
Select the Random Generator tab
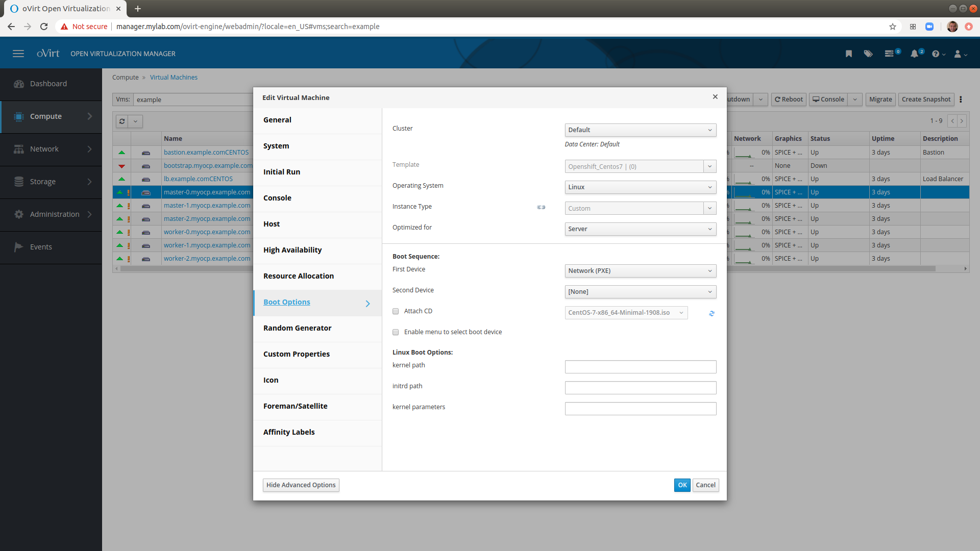pyautogui.click(x=317, y=329)
